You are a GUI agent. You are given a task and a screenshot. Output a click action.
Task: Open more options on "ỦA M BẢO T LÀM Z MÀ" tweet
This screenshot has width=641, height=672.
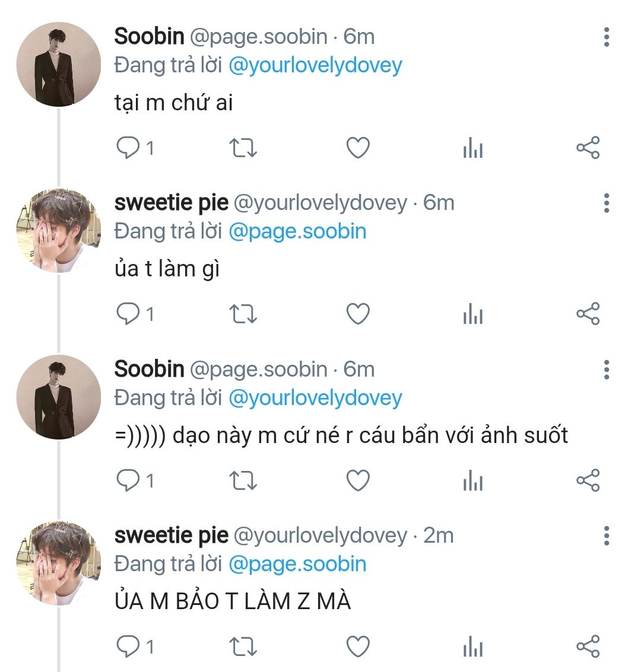pos(606,536)
